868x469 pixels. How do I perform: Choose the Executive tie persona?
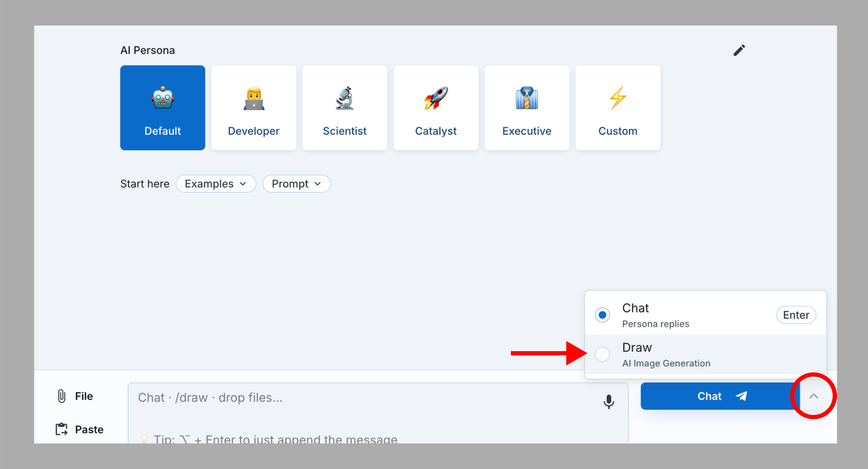point(527,108)
